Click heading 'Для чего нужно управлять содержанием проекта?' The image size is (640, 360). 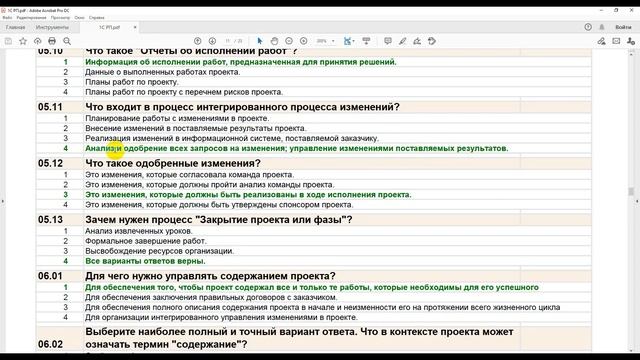[x=210, y=276]
